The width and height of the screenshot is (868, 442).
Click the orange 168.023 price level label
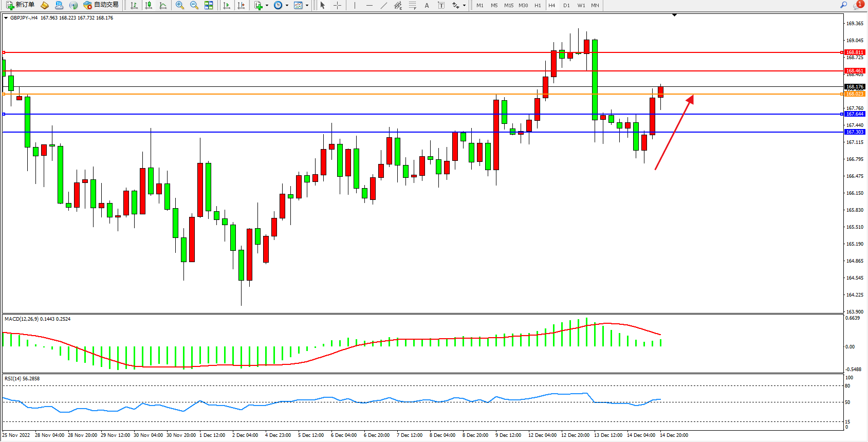pos(855,94)
